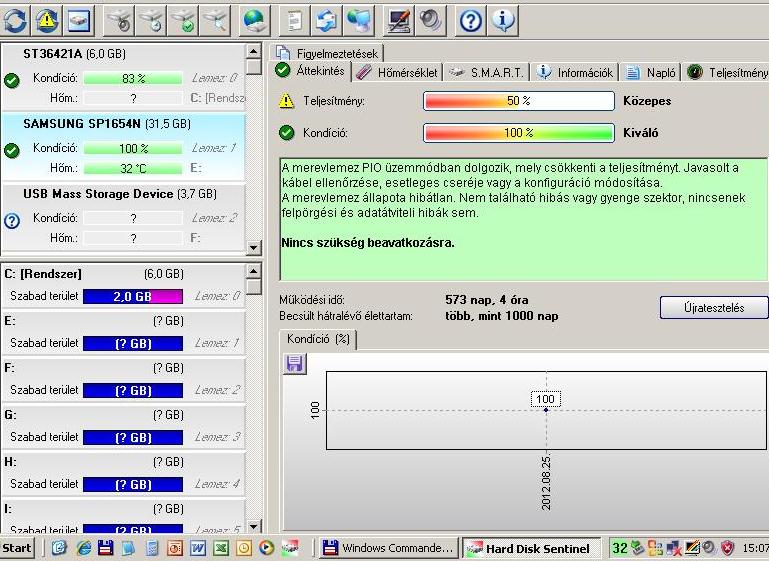769x561 pixels.
Task: Click the send report mail icon
Action: tap(326, 20)
